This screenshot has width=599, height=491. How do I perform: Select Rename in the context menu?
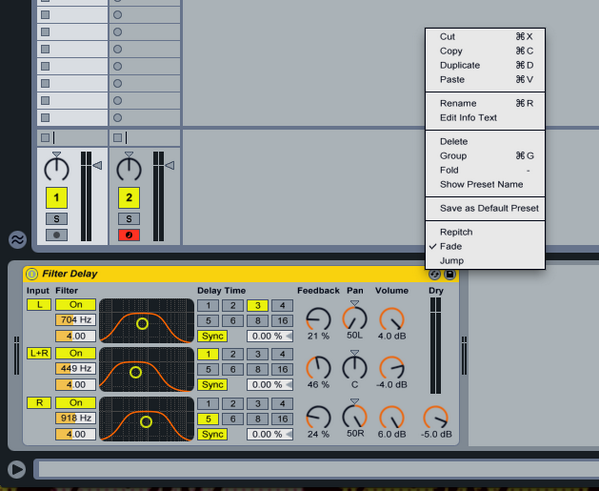click(x=485, y=103)
